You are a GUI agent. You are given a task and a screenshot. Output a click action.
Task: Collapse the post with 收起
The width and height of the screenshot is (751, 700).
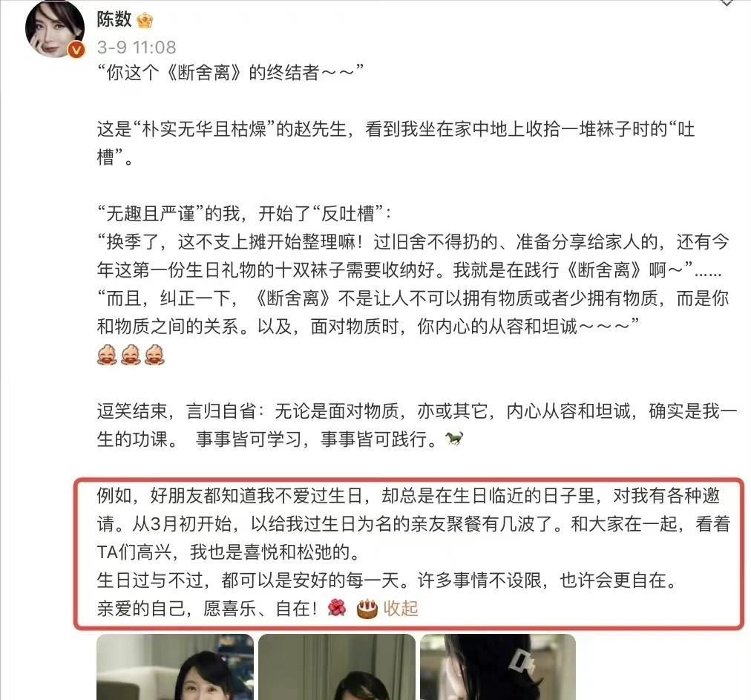(401, 609)
